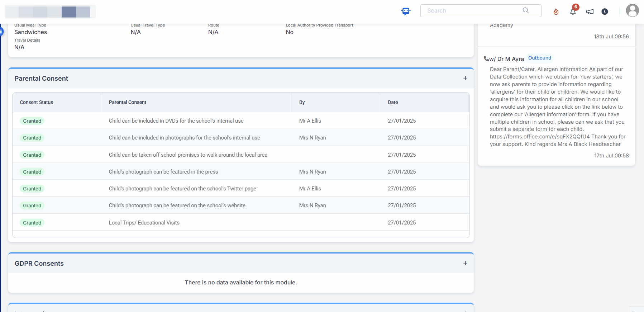
Task: Select 'Child can be included in photographs' text
Action: [x=185, y=138]
